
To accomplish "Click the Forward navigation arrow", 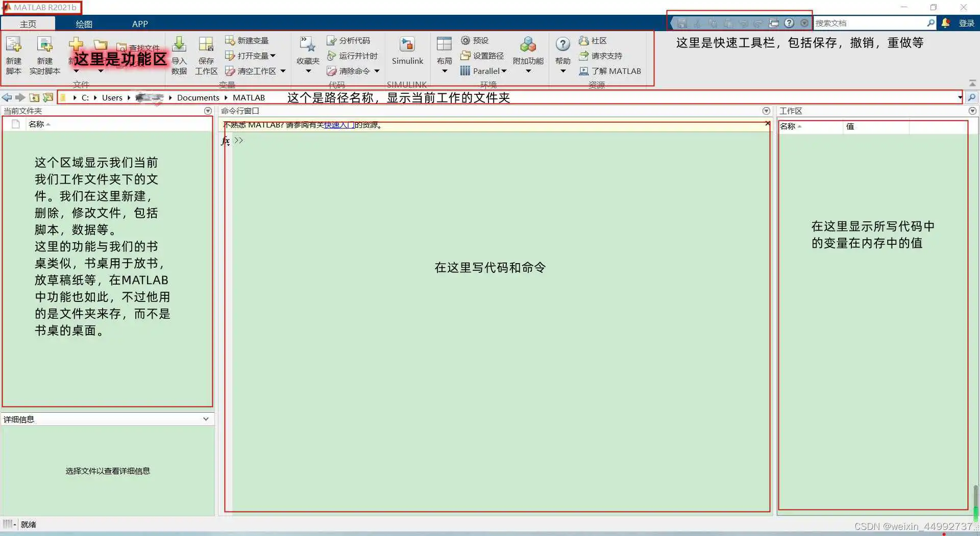I will click(20, 97).
